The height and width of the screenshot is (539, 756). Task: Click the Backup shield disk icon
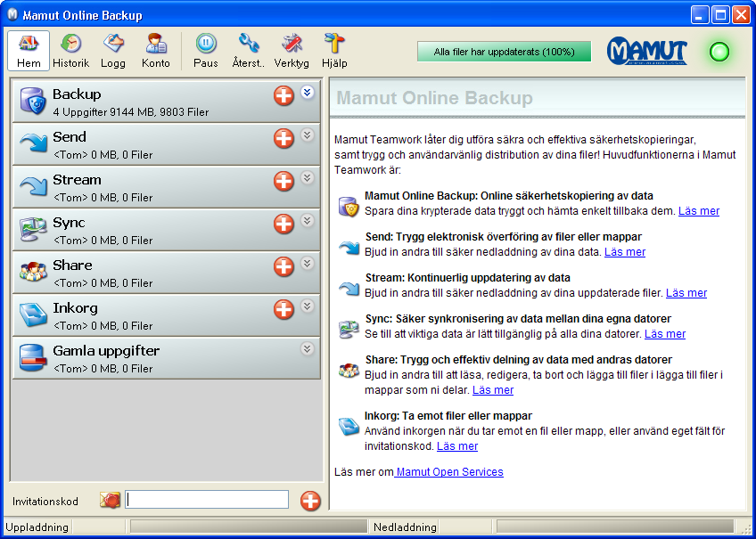tap(33, 102)
